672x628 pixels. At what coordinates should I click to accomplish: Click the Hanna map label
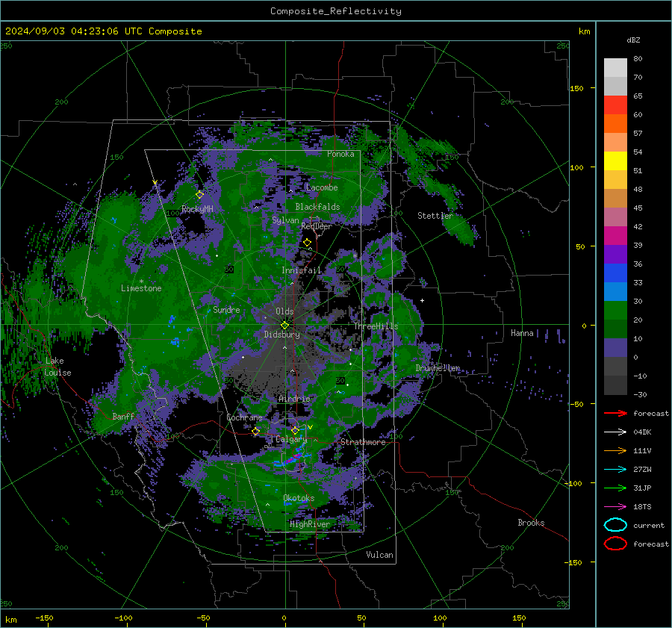pyautogui.click(x=522, y=333)
